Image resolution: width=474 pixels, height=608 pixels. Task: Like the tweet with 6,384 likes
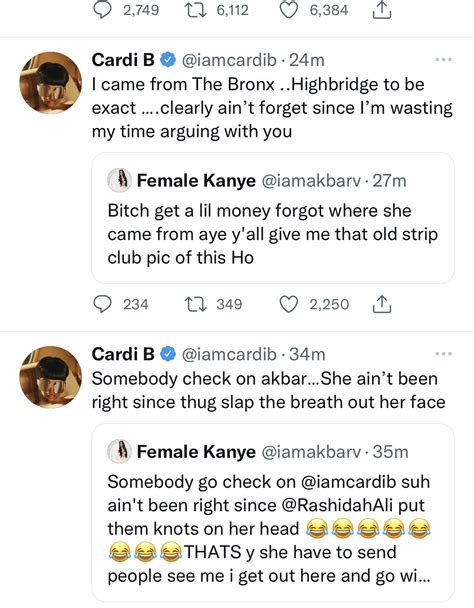pos(289,10)
